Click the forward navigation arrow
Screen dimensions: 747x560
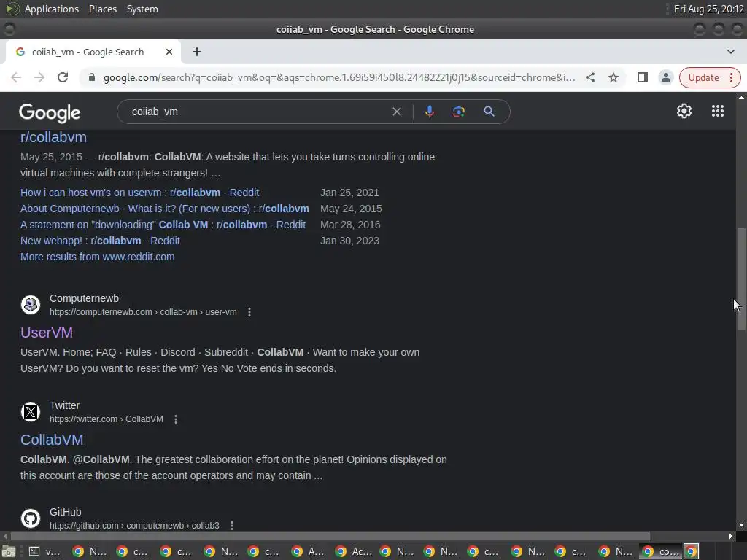39,77
